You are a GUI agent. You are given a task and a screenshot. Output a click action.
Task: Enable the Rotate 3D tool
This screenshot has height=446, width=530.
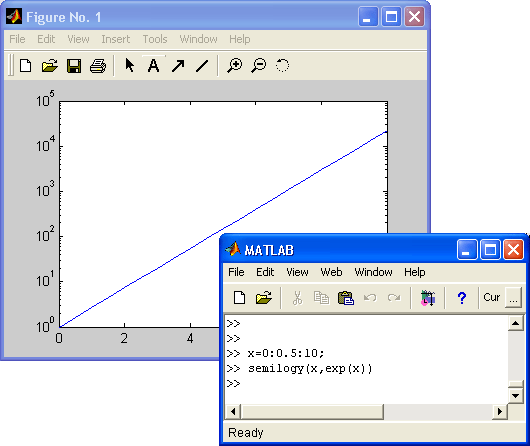(x=282, y=65)
